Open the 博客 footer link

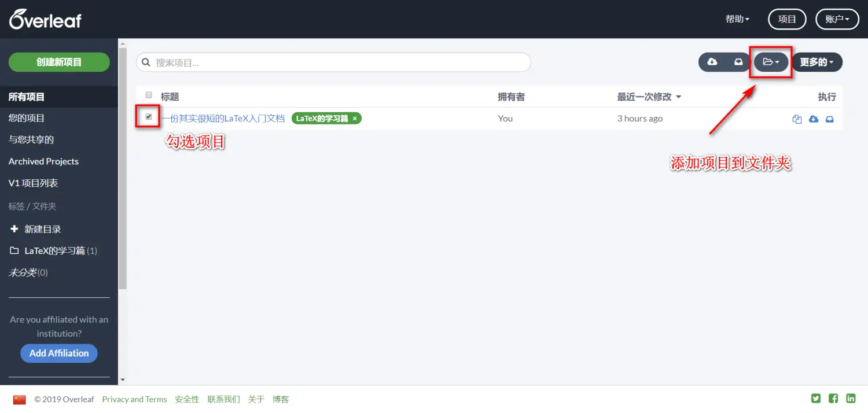(x=281, y=399)
